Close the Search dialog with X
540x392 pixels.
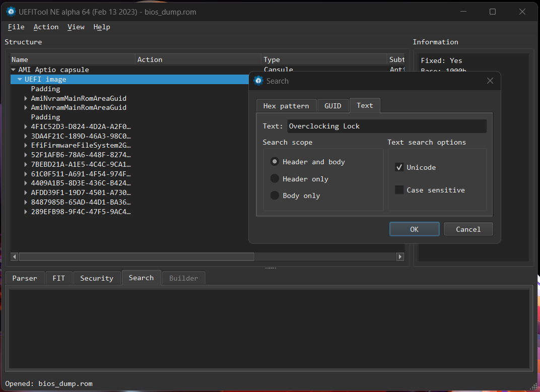tap(490, 81)
